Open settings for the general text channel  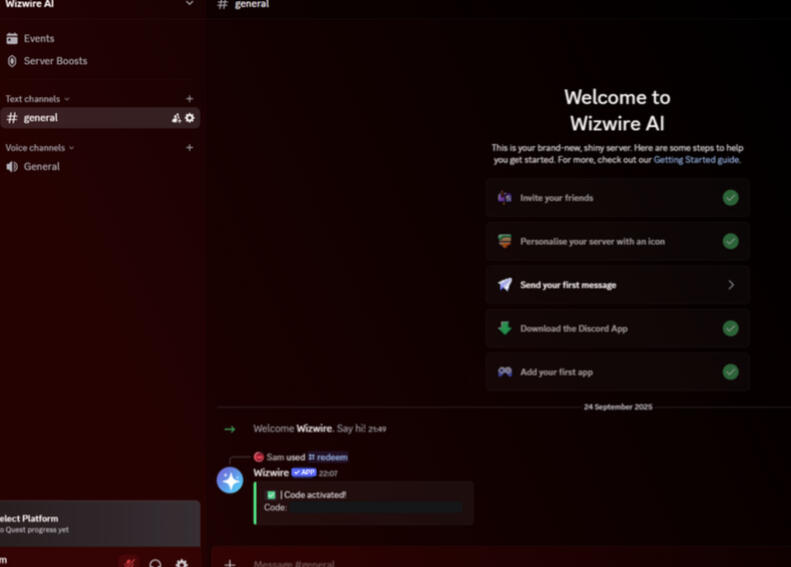[x=190, y=118]
